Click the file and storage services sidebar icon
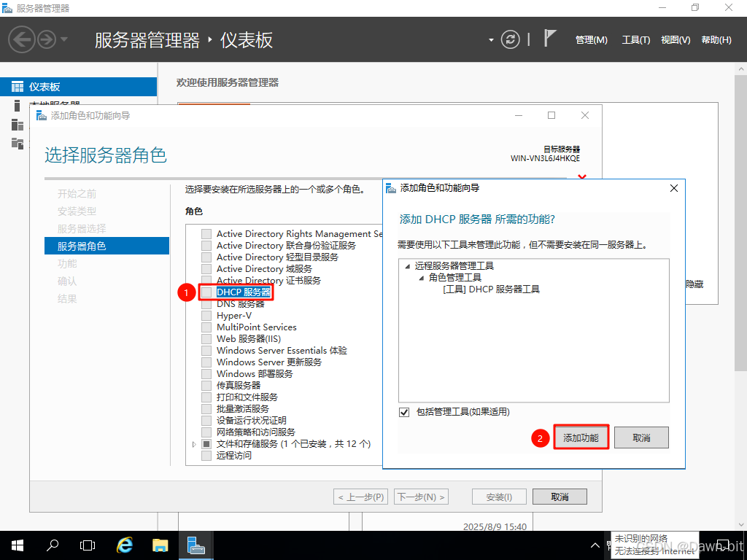Viewport: 747px width, 560px height. coord(18,144)
